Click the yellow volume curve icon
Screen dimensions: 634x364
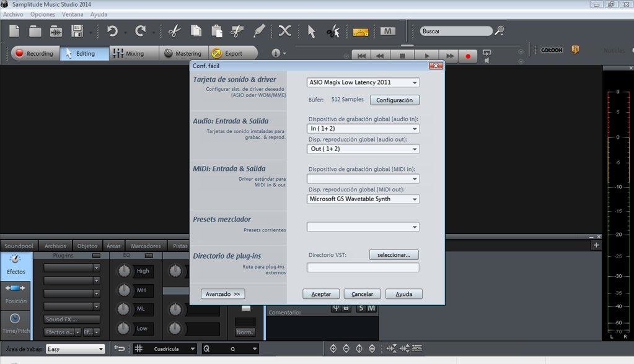tap(360, 32)
